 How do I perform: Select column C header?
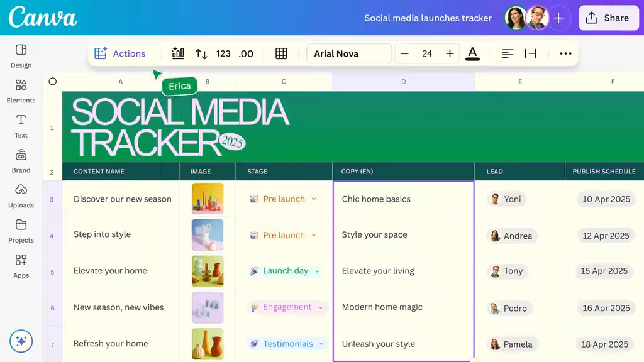(x=284, y=82)
